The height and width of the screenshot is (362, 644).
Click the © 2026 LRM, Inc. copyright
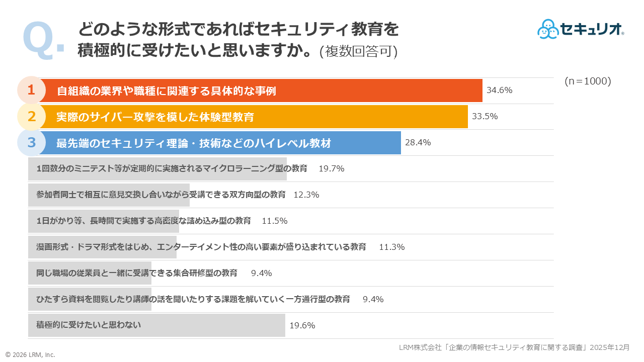(30, 354)
